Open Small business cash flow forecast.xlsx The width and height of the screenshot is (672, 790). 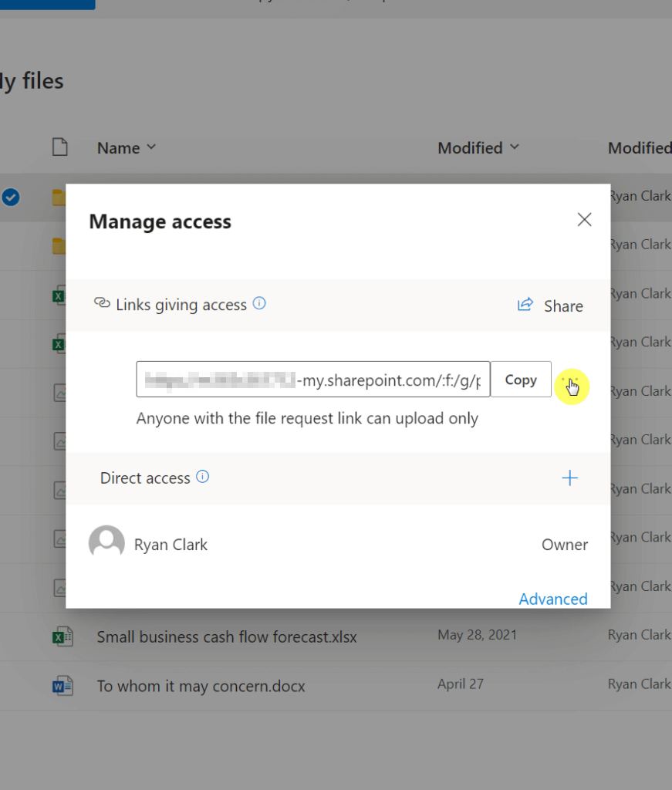coord(227,636)
